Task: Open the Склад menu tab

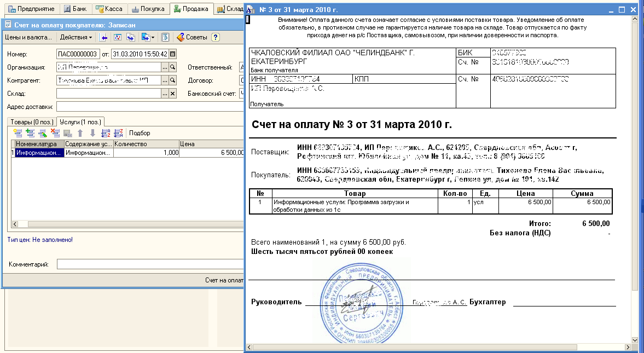Action: 230,9
